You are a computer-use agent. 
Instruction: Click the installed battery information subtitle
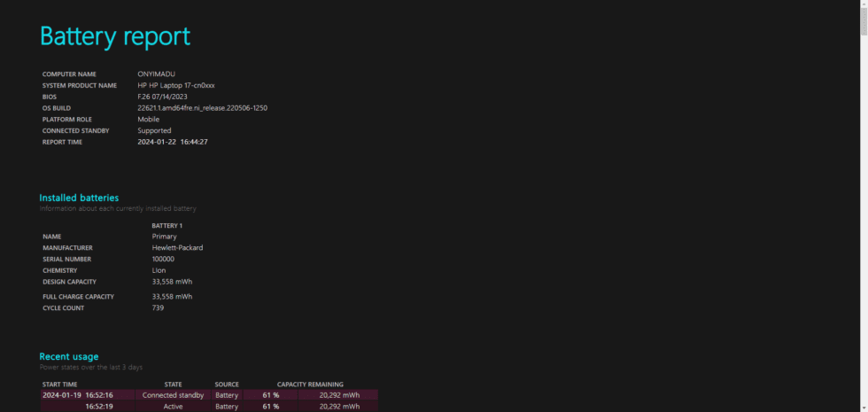[118, 209]
